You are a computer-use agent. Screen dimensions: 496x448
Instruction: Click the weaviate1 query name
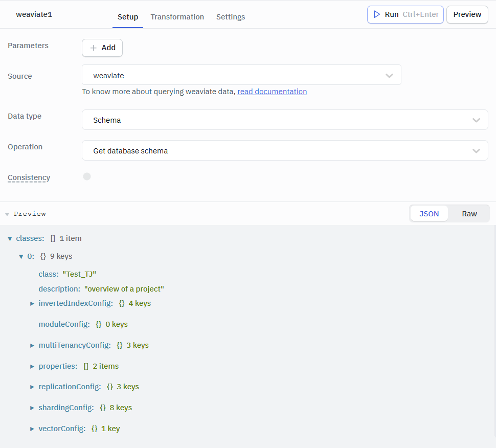point(34,14)
